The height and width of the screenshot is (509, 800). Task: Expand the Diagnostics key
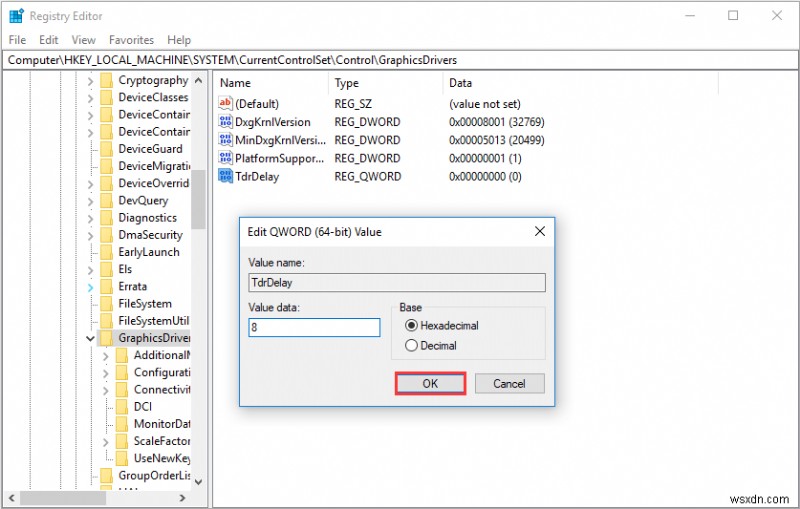(90, 218)
